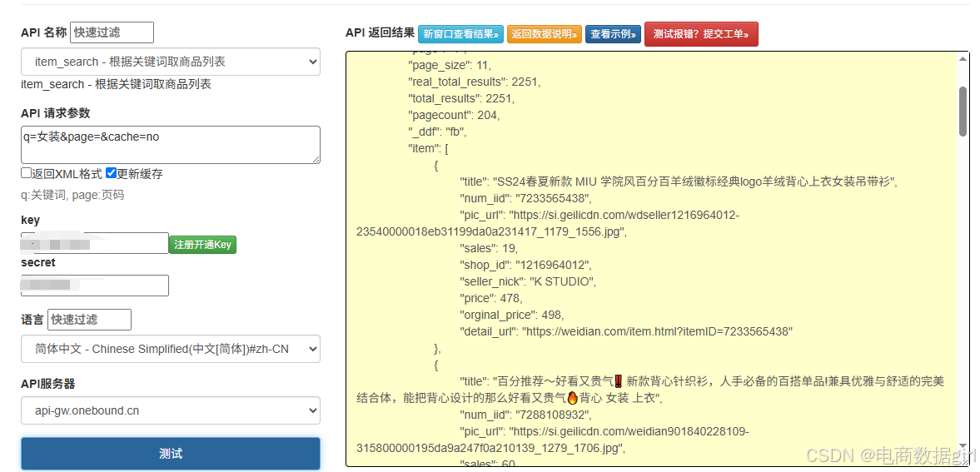Viewport: 980px width, 472px height.
Task: Open the item_search API name dropdown
Action: coord(171,62)
